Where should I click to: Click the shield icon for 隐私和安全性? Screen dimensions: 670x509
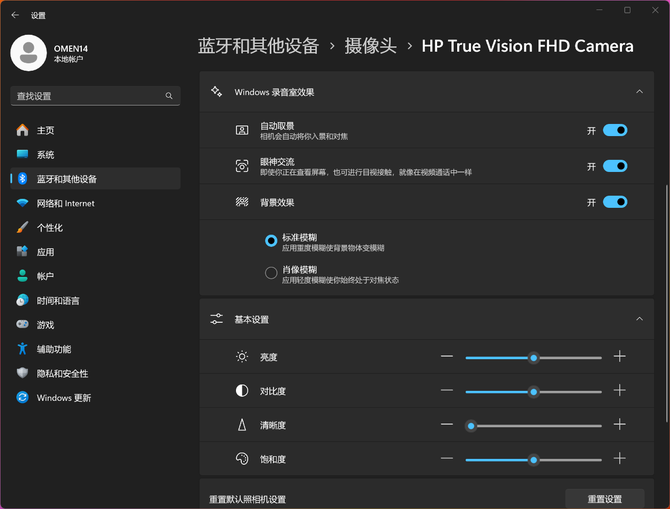(x=22, y=373)
